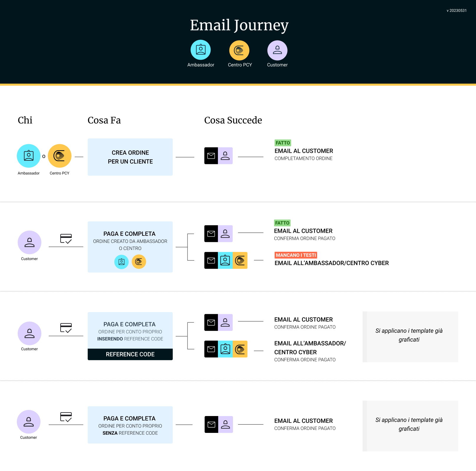
Task: Open the Crea Ordine Per Un Cliente box
Action: pyautogui.click(x=130, y=157)
